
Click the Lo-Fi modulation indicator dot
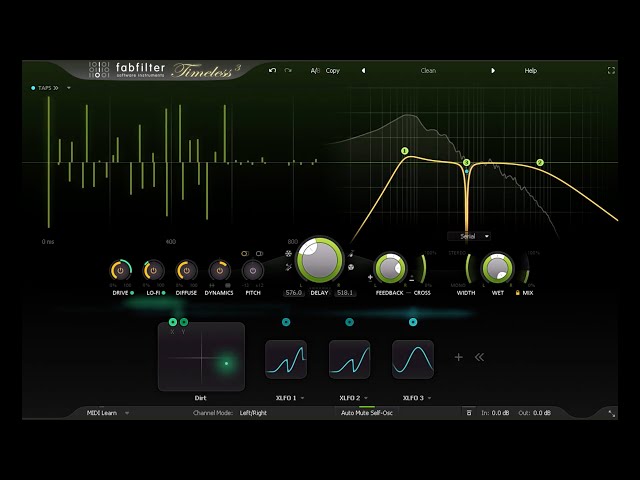point(164,293)
